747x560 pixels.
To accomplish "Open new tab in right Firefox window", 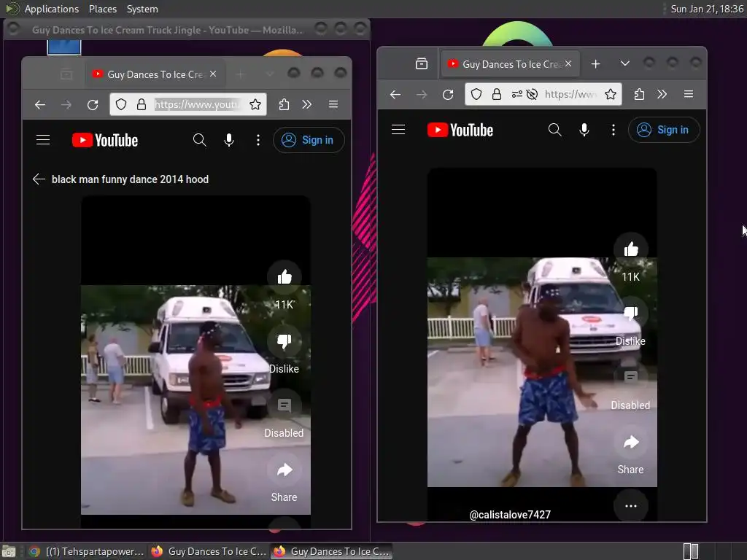I will point(595,64).
